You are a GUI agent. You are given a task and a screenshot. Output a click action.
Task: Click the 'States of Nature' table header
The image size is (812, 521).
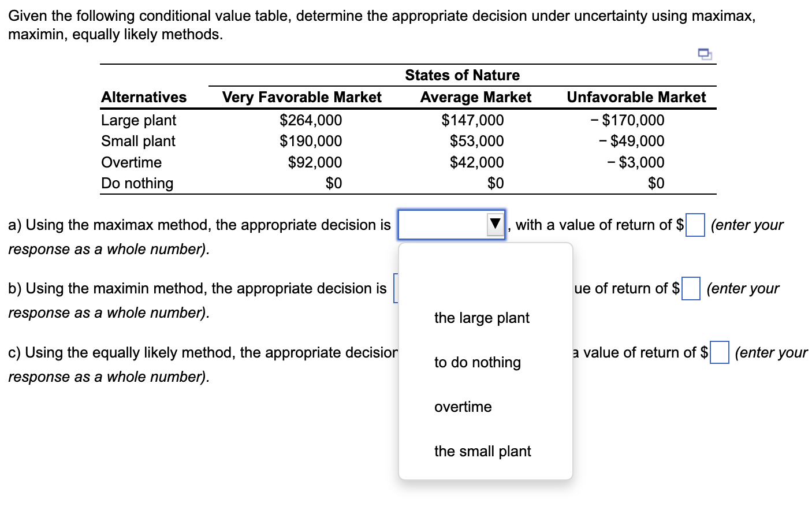(463, 75)
